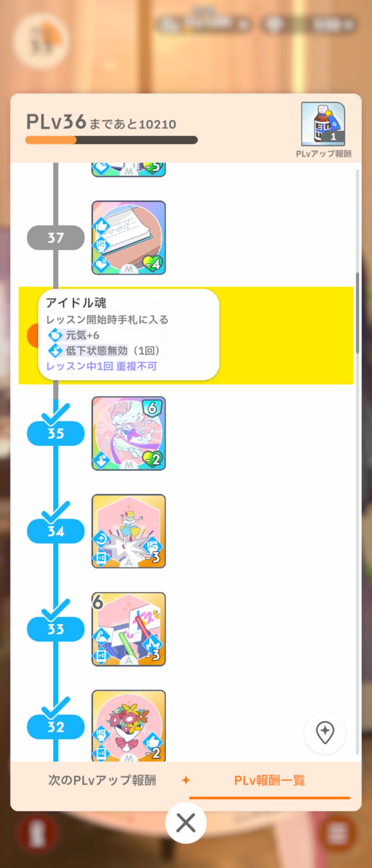Click the reward list vertical scrollbar
372x868 pixels.
pyautogui.click(x=357, y=312)
